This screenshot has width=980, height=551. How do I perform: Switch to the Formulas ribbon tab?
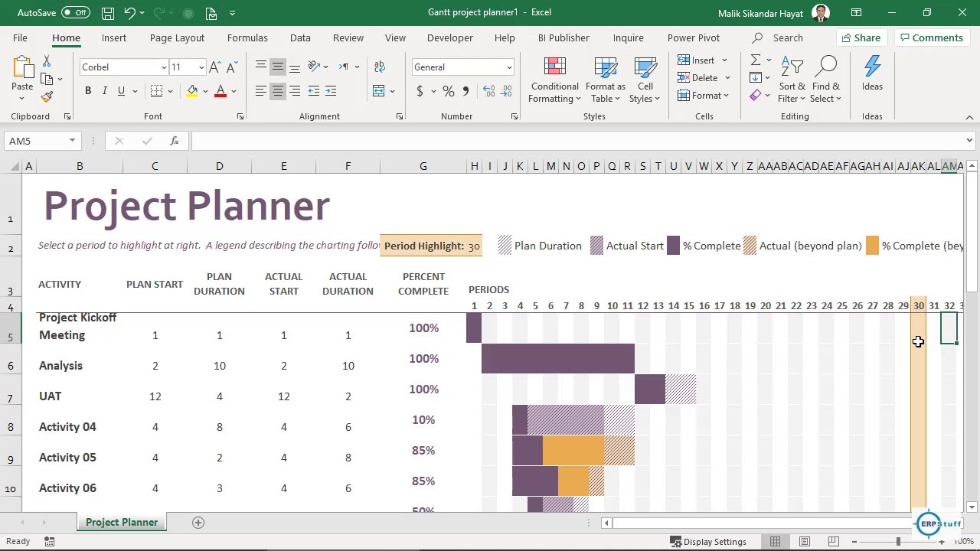[247, 37]
